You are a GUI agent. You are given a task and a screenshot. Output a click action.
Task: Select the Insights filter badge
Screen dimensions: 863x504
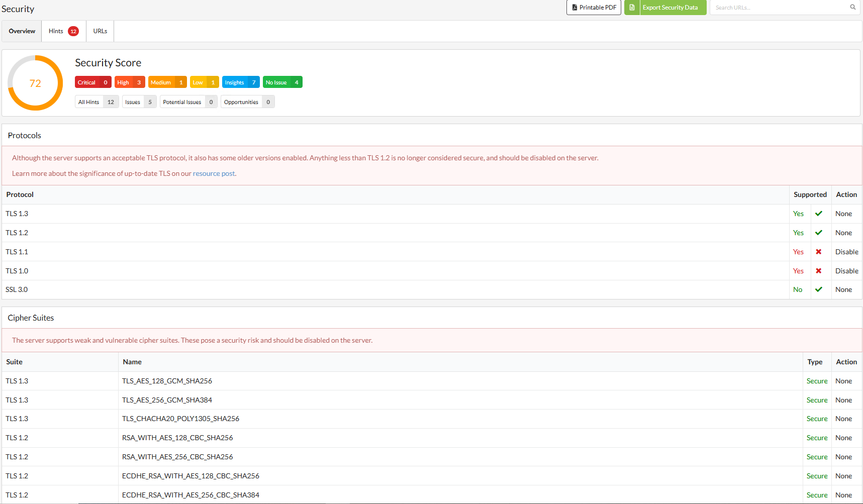pos(241,82)
